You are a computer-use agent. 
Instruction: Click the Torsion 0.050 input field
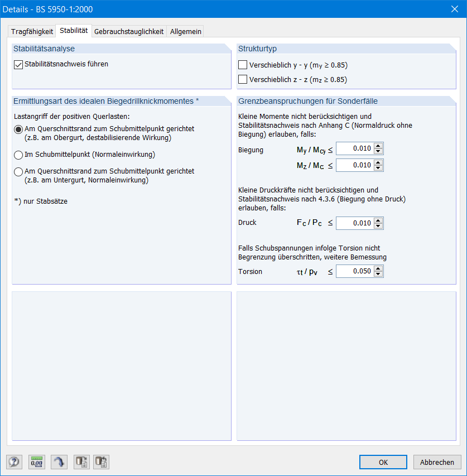[355, 271]
